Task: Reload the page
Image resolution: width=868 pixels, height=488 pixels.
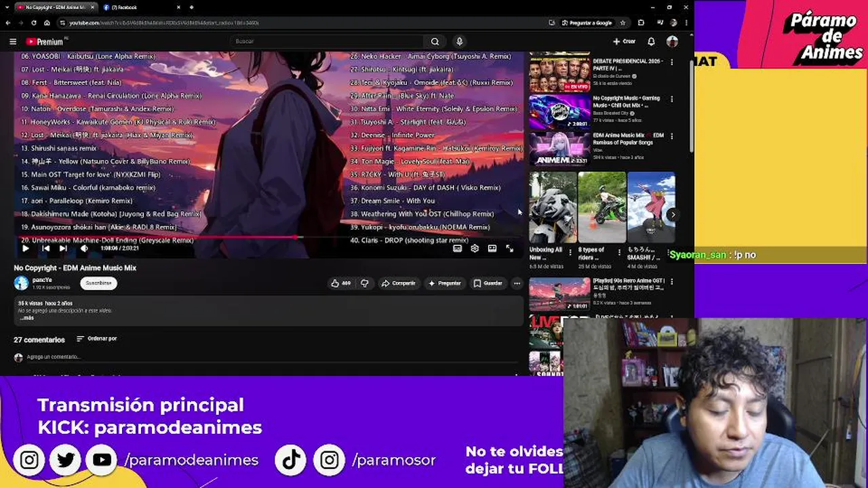Action: (x=34, y=23)
